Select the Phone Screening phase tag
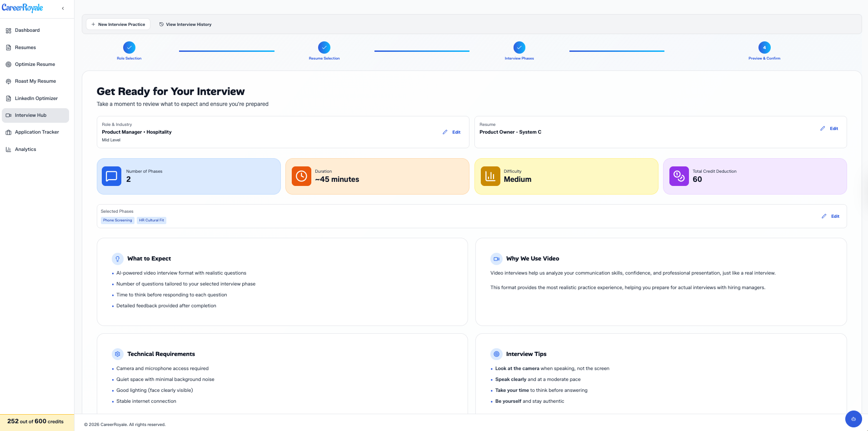This screenshot has height=431, width=868. [117, 220]
